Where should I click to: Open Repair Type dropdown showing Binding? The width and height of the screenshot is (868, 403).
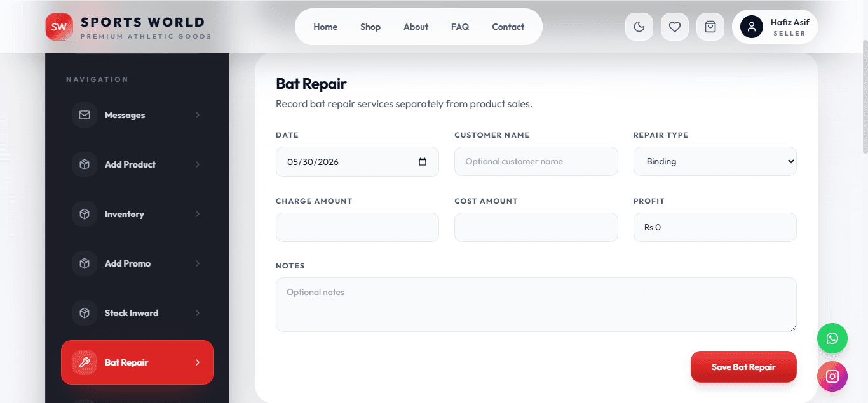pos(715,161)
